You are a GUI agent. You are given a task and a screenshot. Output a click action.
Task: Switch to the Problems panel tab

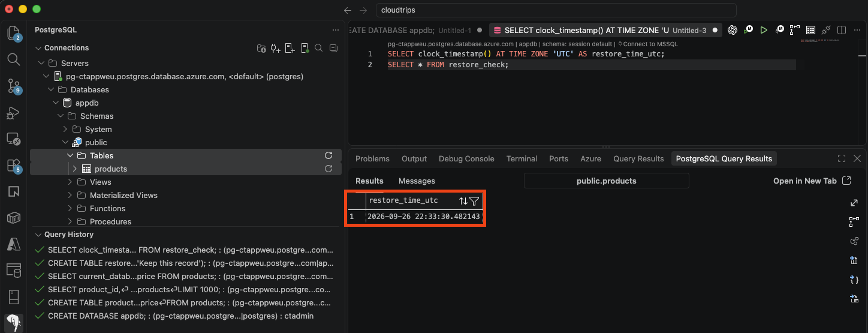coord(372,158)
